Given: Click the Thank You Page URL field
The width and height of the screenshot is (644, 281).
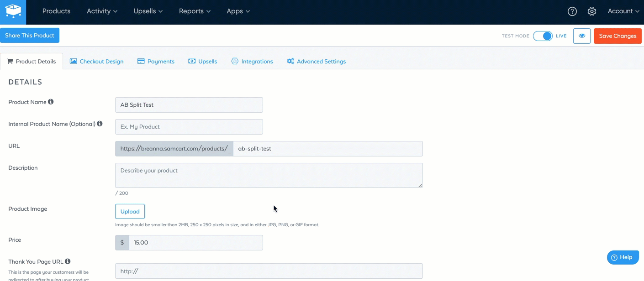Looking at the screenshot, I should tap(269, 271).
